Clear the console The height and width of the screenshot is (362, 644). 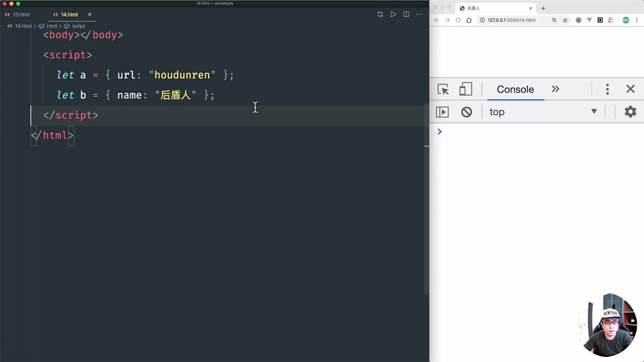[466, 112]
